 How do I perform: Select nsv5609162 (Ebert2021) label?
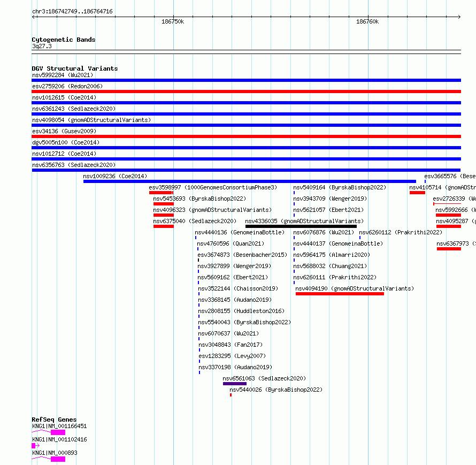pos(233,277)
